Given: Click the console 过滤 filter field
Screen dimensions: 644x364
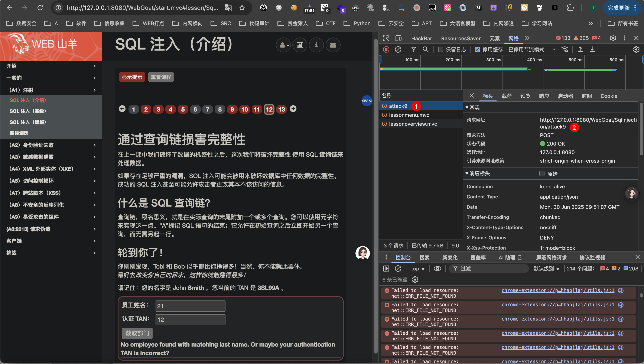Looking at the screenshot, I should pyautogui.click(x=489, y=269).
